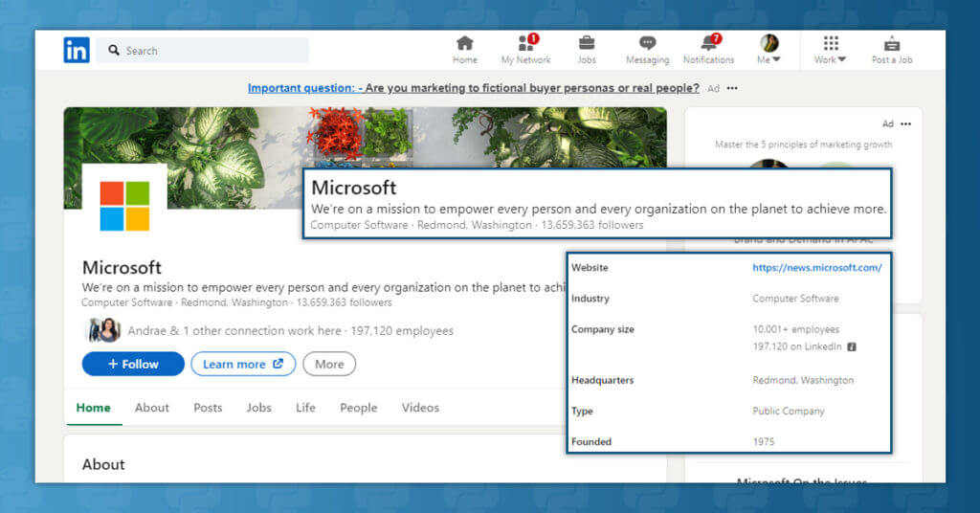Click the Me profile avatar

point(769,43)
